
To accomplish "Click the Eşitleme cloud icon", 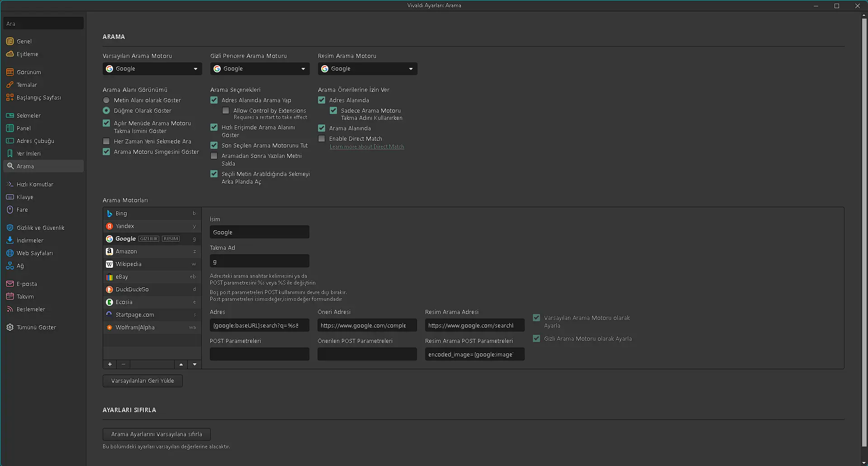I will pos(10,54).
